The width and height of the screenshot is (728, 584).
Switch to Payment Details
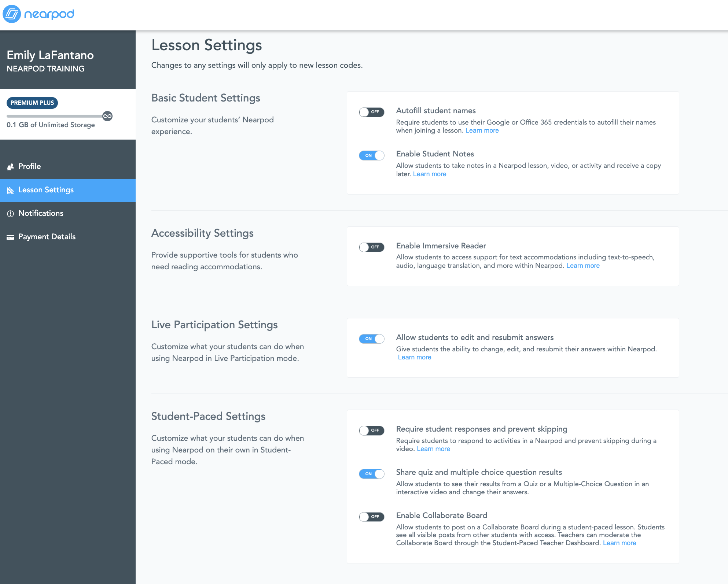point(47,237)
